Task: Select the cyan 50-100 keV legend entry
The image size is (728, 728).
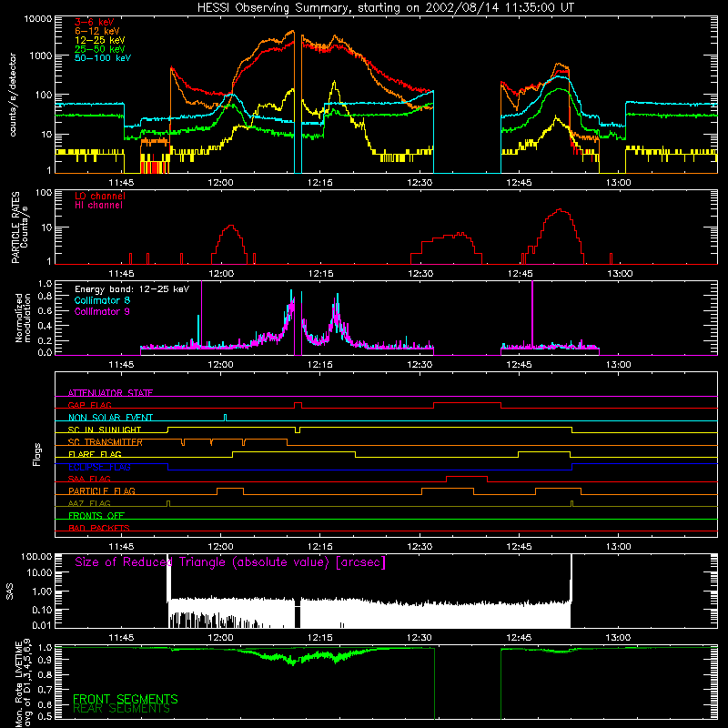Action: click(x=103, y=57)
